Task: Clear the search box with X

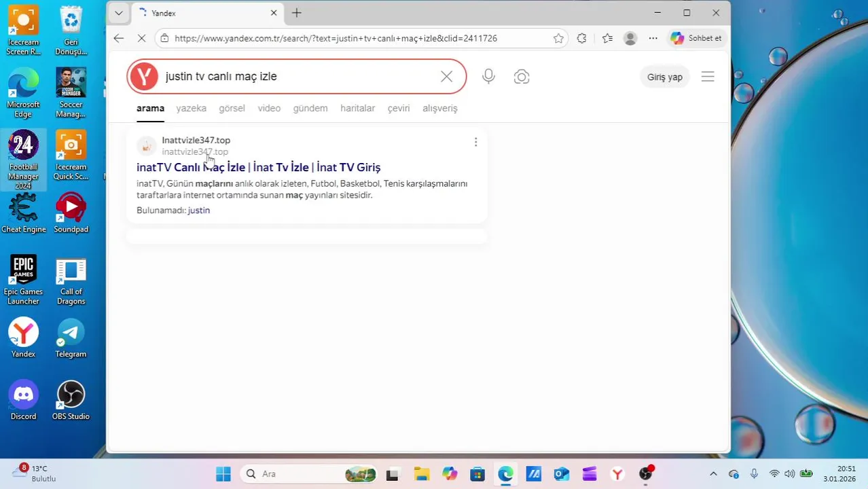Action: [x=446, y=77]
